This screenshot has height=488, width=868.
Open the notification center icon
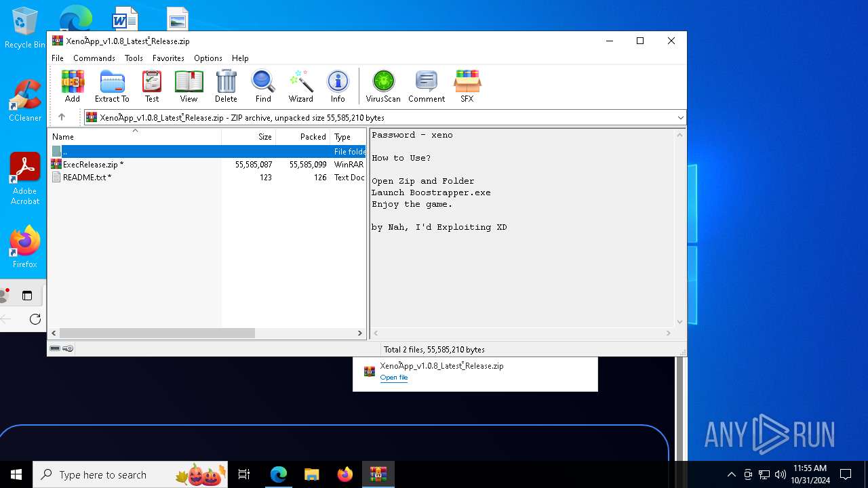[846, 474]
